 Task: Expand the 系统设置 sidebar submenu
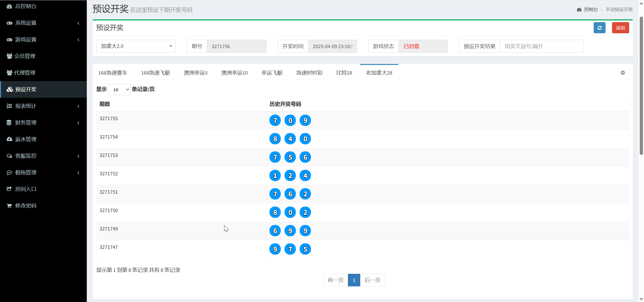[x=25, y=23]
